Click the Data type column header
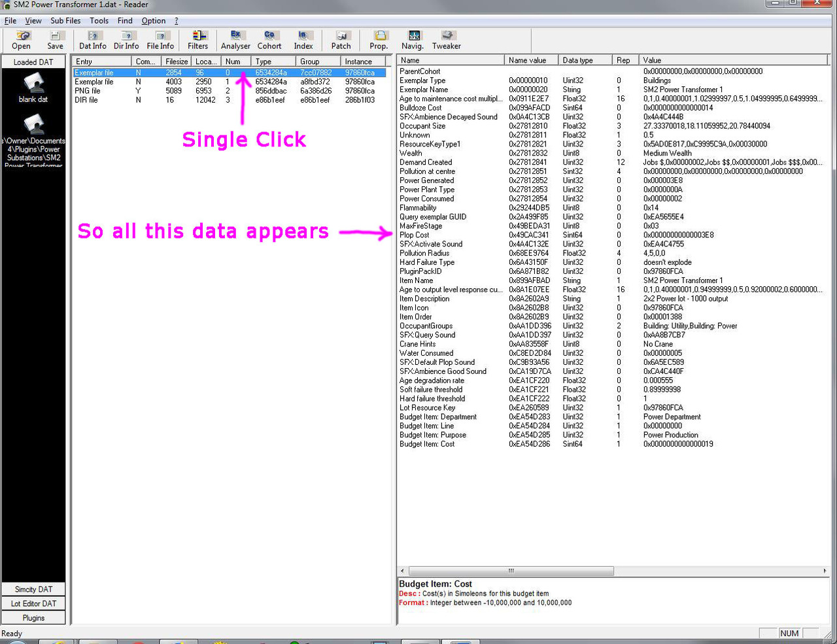Viewport: 837px width, 644px height. (x=584, y=60)
